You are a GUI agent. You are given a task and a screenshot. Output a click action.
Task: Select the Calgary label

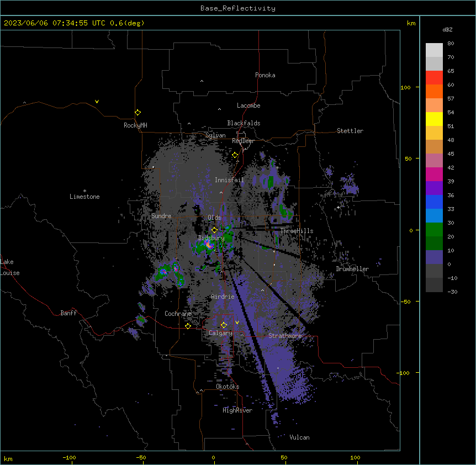(x=220, y=333)
